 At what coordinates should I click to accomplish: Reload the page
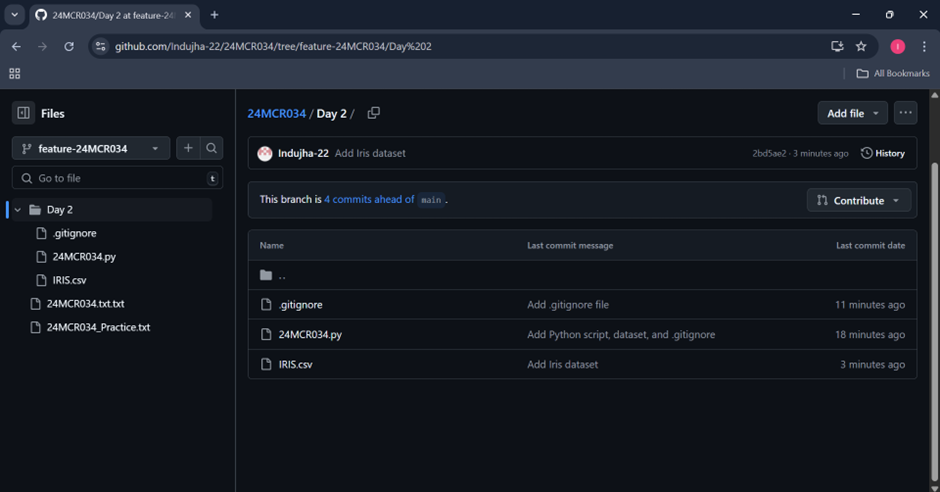tap(69, 46)
